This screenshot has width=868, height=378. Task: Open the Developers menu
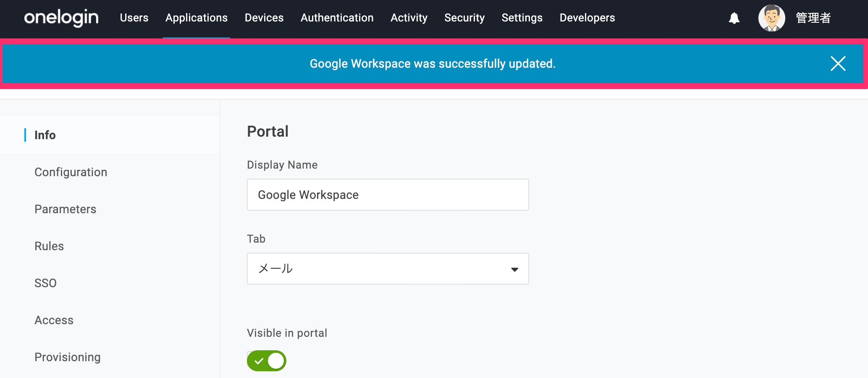587,18
